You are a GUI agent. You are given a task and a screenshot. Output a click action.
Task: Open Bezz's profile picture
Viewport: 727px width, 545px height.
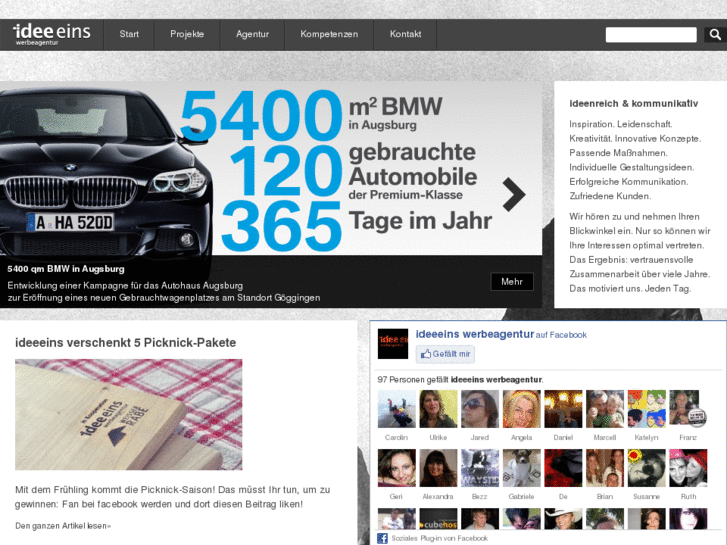tap(480, 468)
